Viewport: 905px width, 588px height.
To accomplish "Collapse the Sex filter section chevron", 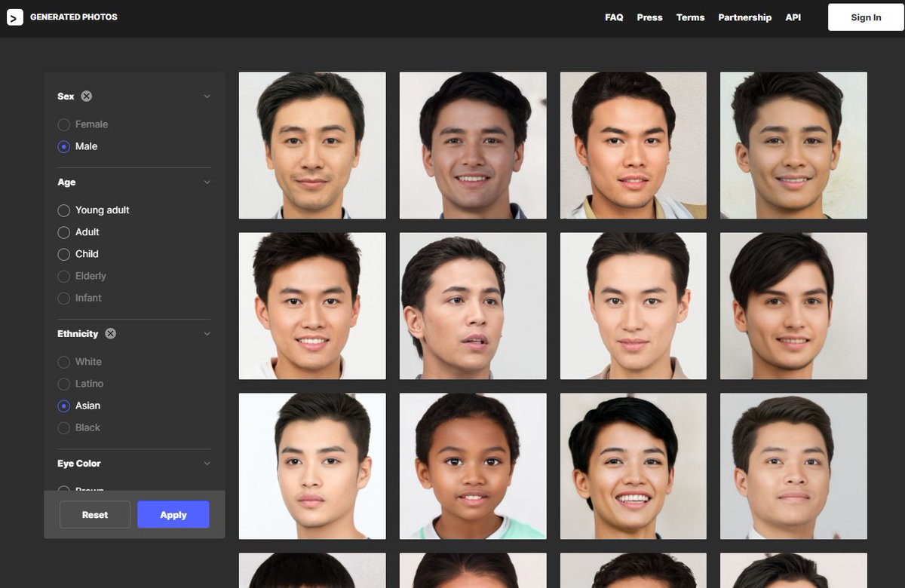I will (207, 96).
